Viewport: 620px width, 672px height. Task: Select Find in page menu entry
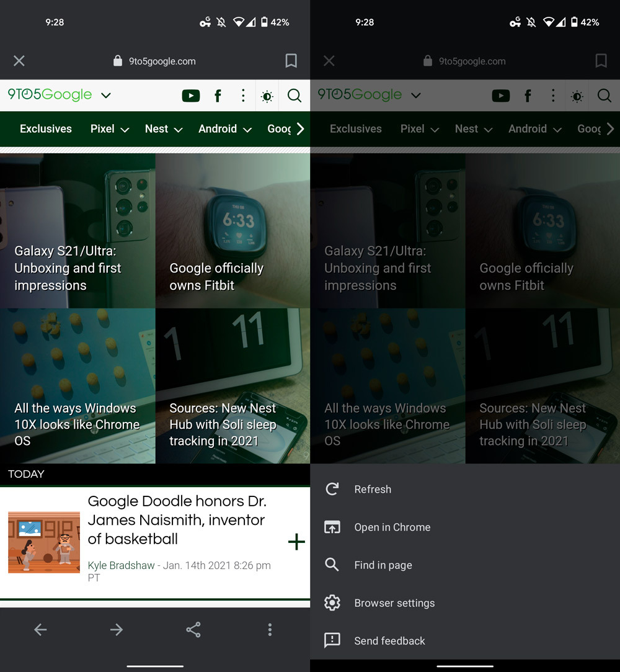[383, 565]
